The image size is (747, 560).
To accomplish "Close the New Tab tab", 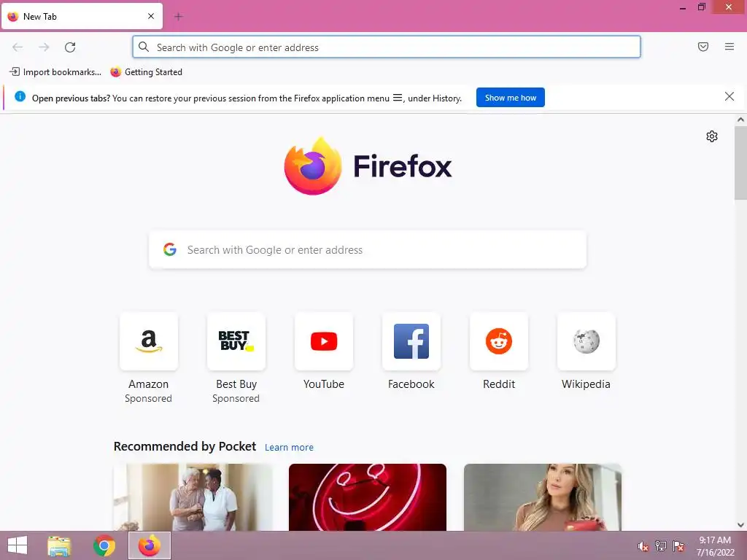I will (x=151, y=16).
